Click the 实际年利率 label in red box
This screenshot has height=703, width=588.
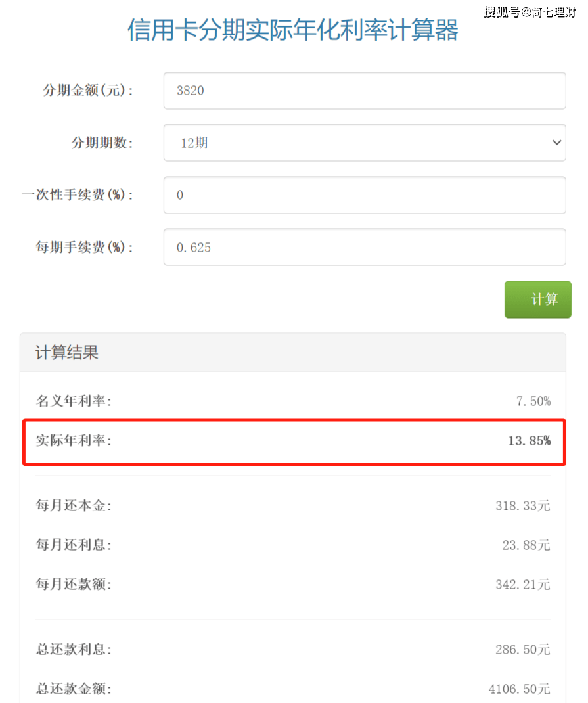(x=74, y=441)
